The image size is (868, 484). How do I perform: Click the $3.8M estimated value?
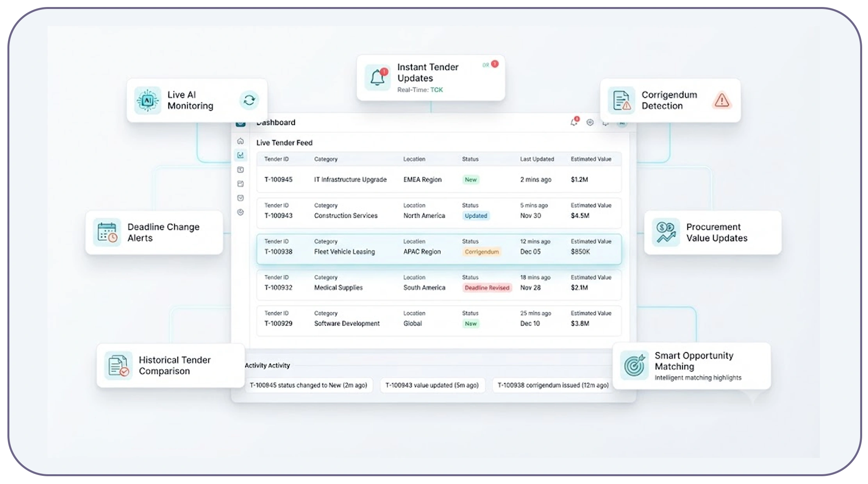[x=580, y=324]
